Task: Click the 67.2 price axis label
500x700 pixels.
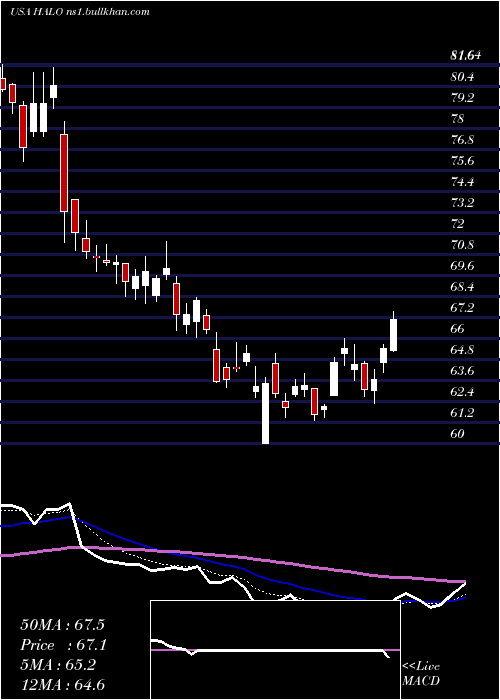Action: pyautogui.click(x=462, y=308)
